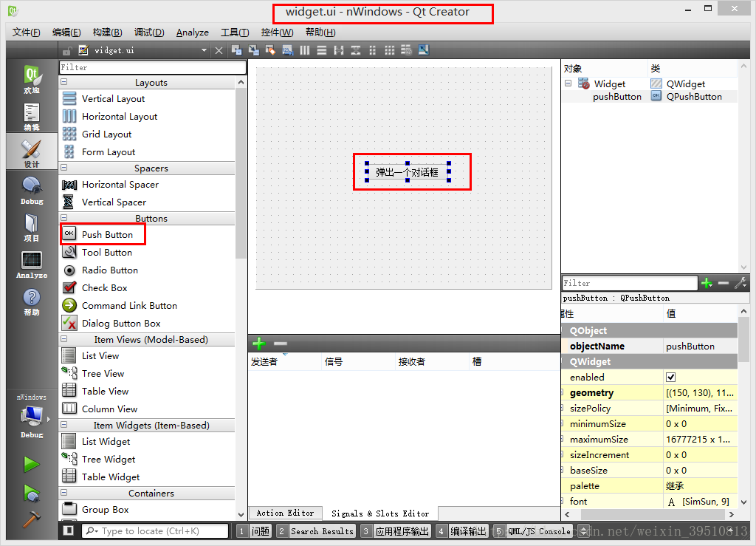Open the 构建(B) menu
The height and width of the screenshot is (546, 756).
coord(107,33)
